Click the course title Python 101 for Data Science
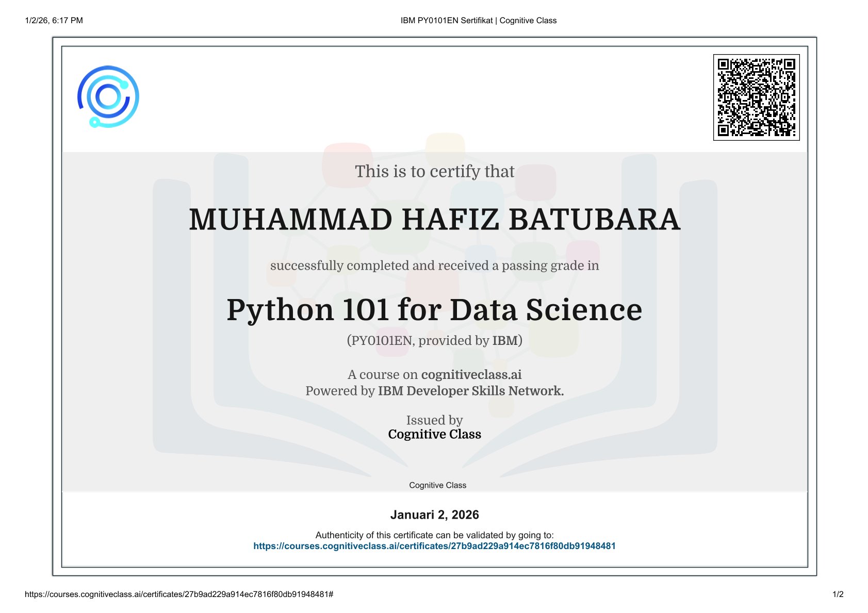The width and height of the screenshot is (868, 613). click(434, 310)
